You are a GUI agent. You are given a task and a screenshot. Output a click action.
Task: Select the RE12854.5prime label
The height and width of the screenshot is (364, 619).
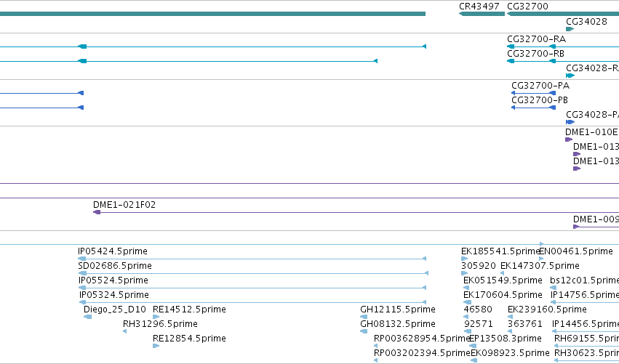pyautogui.click(x=189, y=339)
